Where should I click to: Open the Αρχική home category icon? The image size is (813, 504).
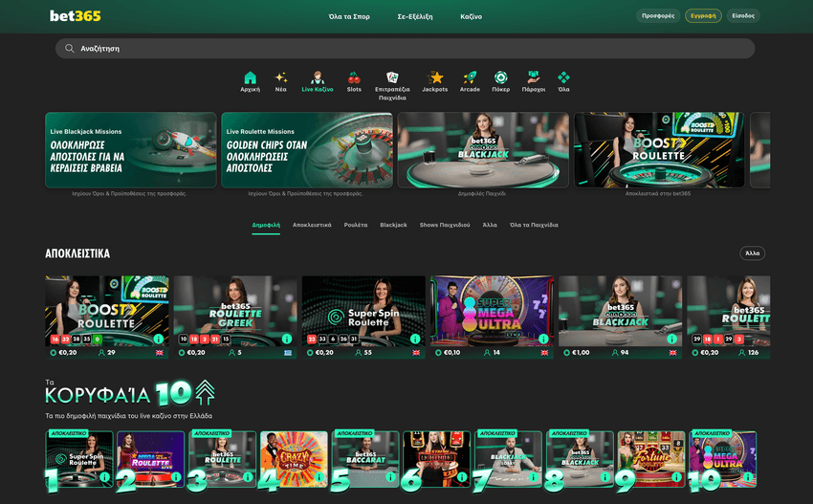250,77
